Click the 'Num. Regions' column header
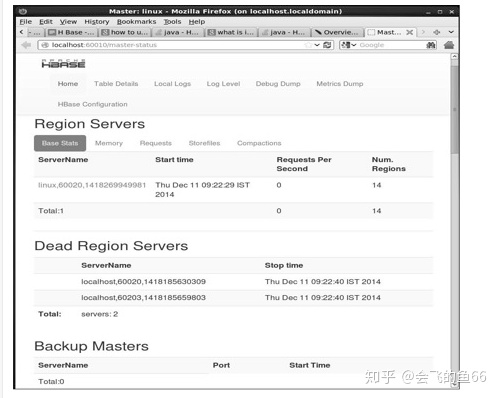499x398 pixels. pos(389,164)
